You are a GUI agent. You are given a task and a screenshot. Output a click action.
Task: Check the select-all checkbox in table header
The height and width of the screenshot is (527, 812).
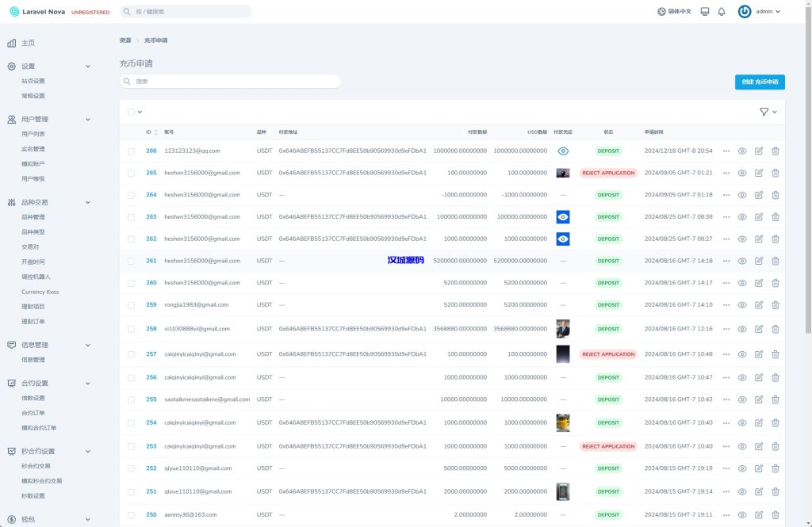pyautogui.click(x=132, y=112)
